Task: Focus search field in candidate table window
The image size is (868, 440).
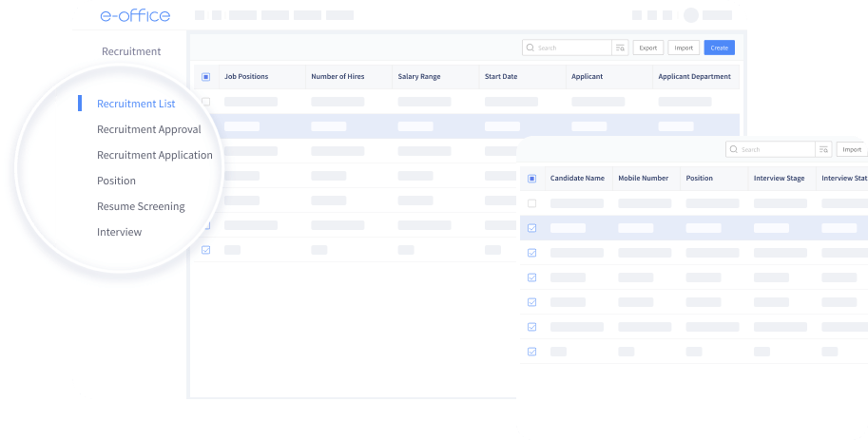Action: click(770, 149)
